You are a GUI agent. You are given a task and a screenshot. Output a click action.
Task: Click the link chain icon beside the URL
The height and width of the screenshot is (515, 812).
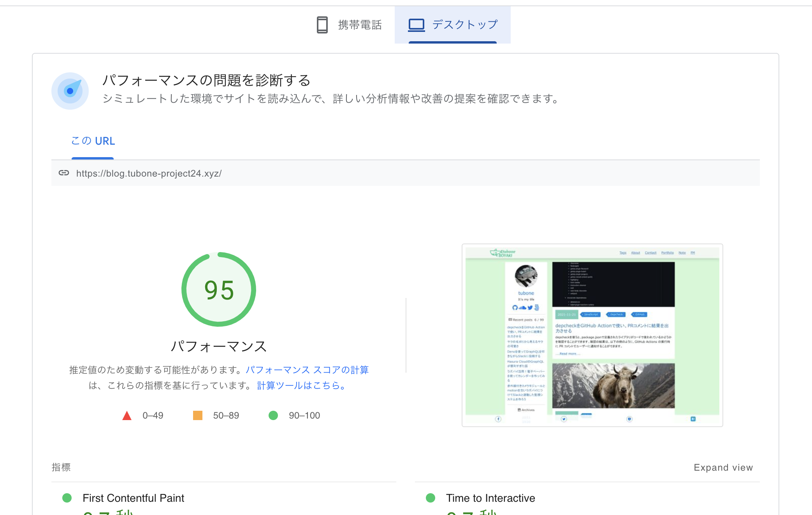(x=64, y=173)
